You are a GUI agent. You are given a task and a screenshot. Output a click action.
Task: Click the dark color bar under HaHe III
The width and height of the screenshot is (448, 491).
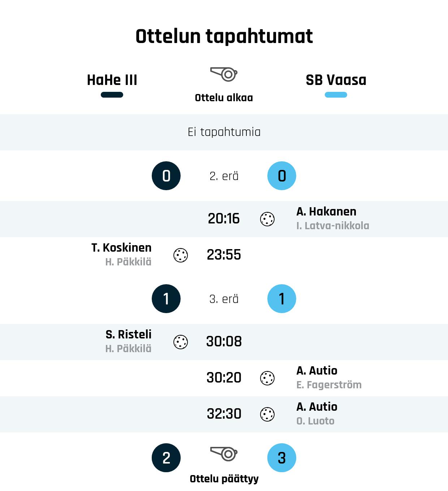112,95
